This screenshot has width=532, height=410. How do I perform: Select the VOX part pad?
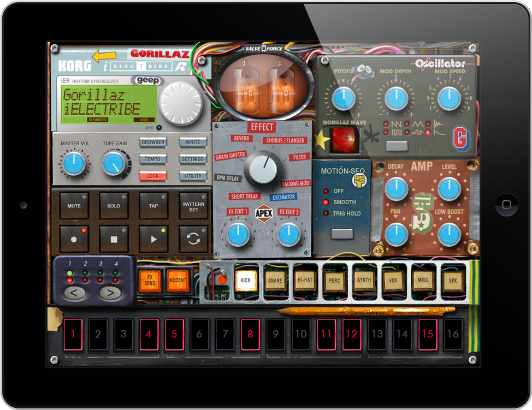[393, 281]
